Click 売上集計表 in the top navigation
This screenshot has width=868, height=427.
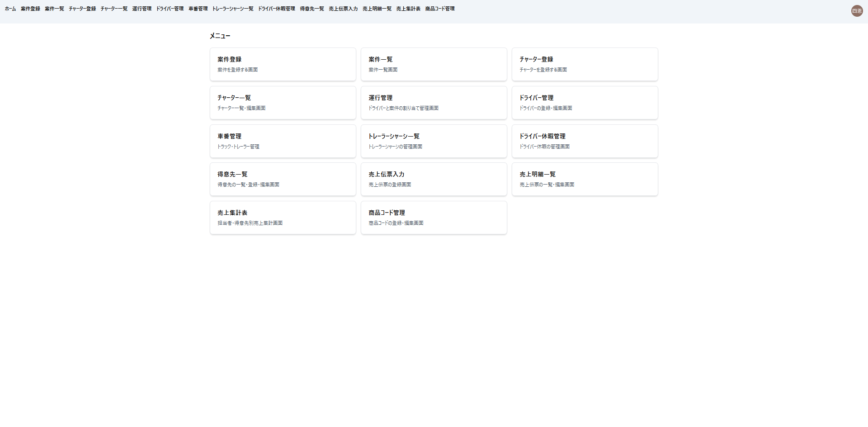408,9
